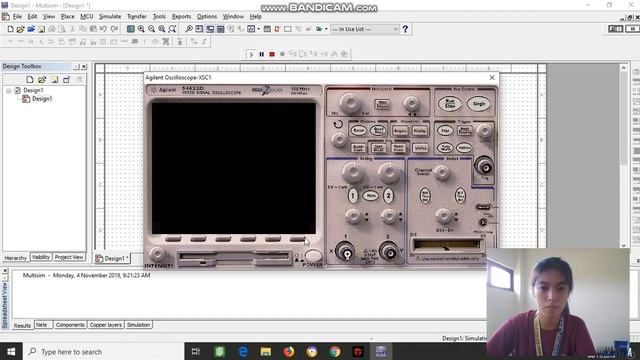Viewport: 640px width, 360px height.
Task: Click the Zoom out magnifier icon
Action: tap(151, 29)
